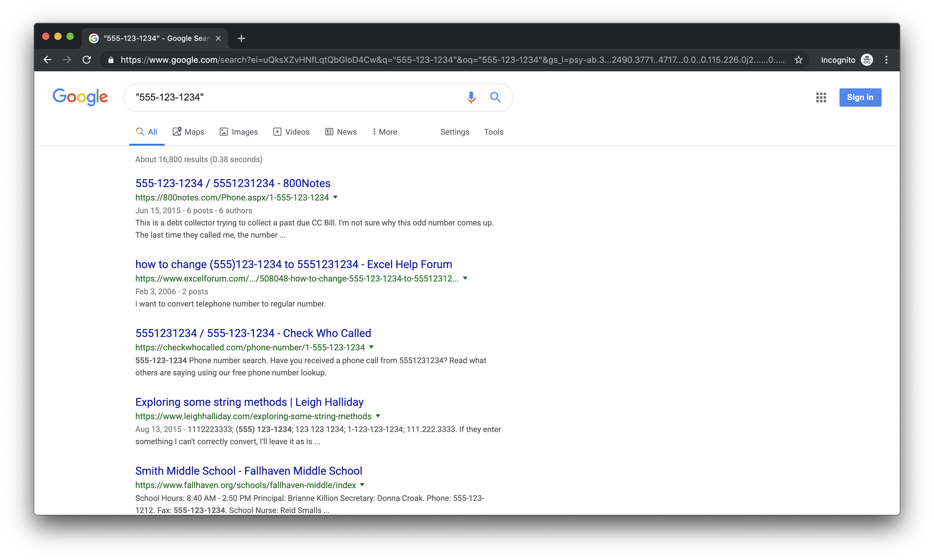Image resolution: width=934 pixels, height=560 pixels.
Task: Click the leighhalliday.com green URL
Action: click(x=253, y=416)
